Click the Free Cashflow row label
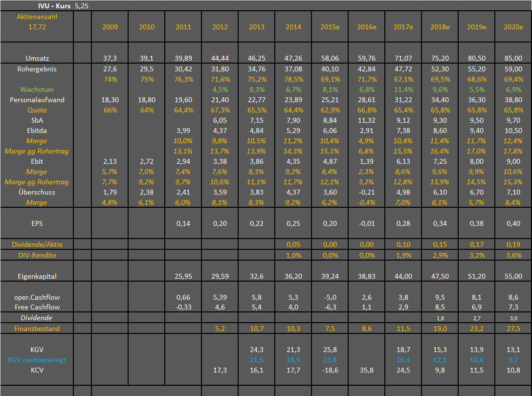Screen dimensions: 532x396 (x=37, y=307)
